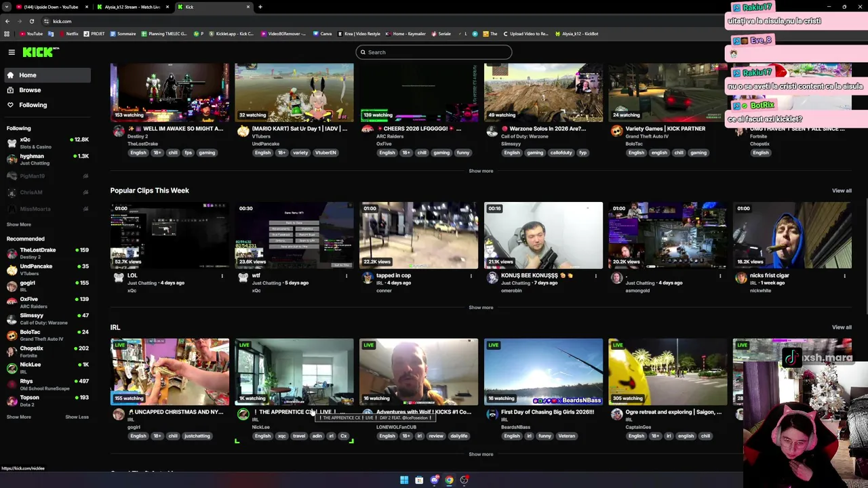
Task: Open BoloTac avatar in Recommended
Action: coord(12,335)
